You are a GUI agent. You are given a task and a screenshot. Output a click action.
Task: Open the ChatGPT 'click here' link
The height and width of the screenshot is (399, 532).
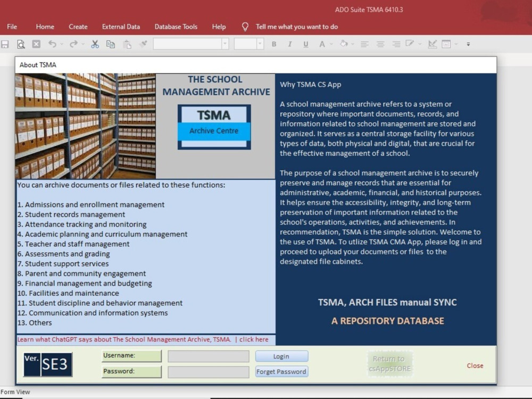point(254,339)
